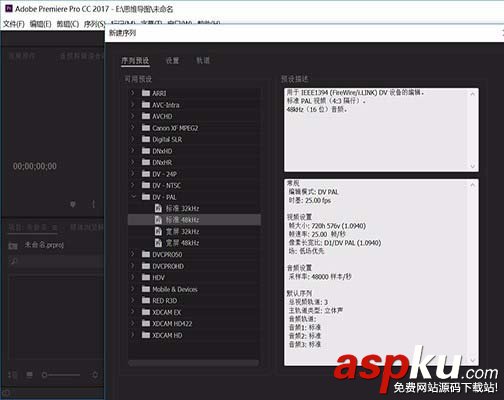The height and width of the screenshot is (400, 504).
Task: Expand the DNxHR folder chevron
Action: click(x=133, y=162)
